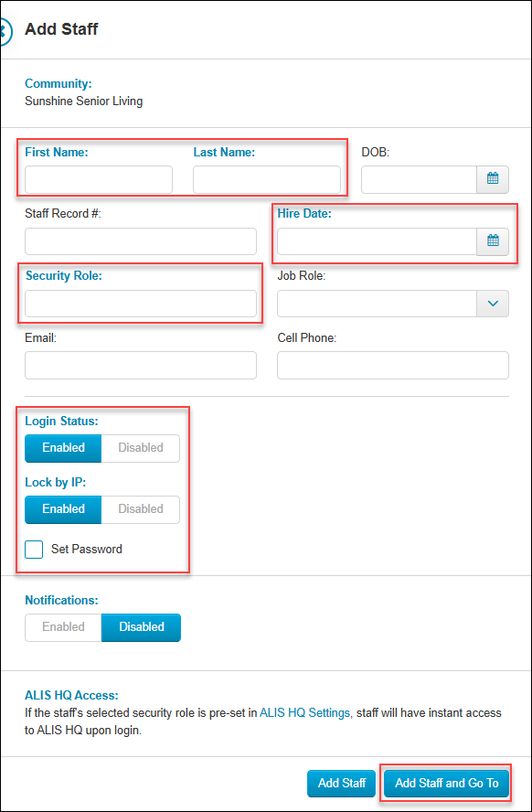This screenshot has width=532, height=812.
Task: Click Enabled under Login Status
Action: [x=62, y=448]
